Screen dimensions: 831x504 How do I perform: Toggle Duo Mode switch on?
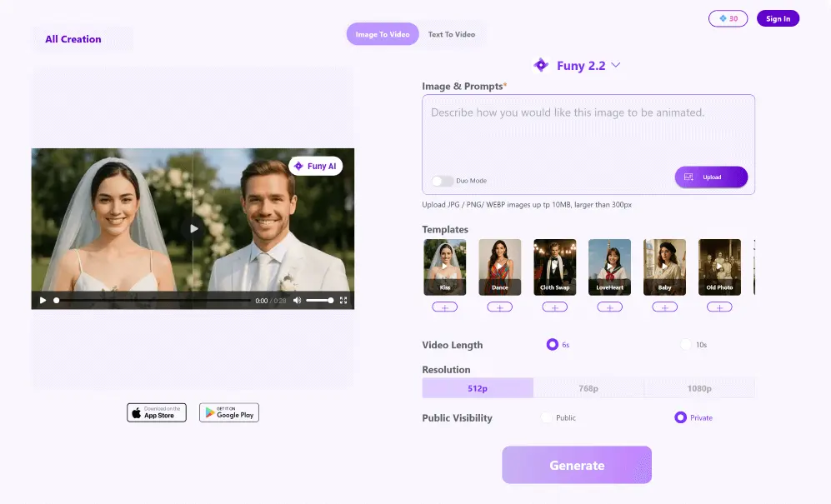(442, 181)
